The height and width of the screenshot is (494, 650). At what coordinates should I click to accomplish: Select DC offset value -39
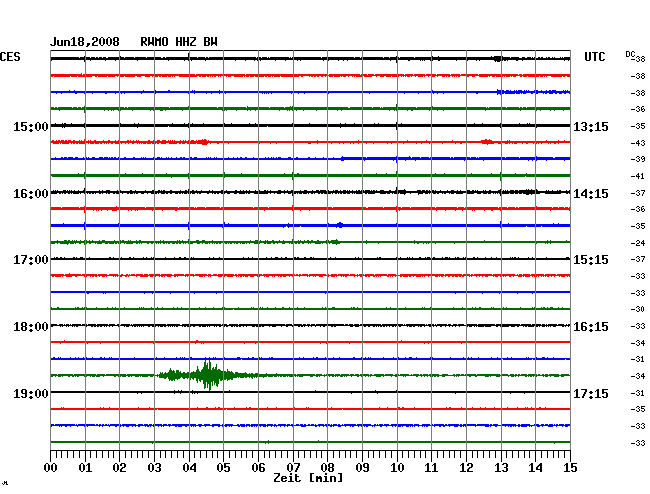(638, 159)
